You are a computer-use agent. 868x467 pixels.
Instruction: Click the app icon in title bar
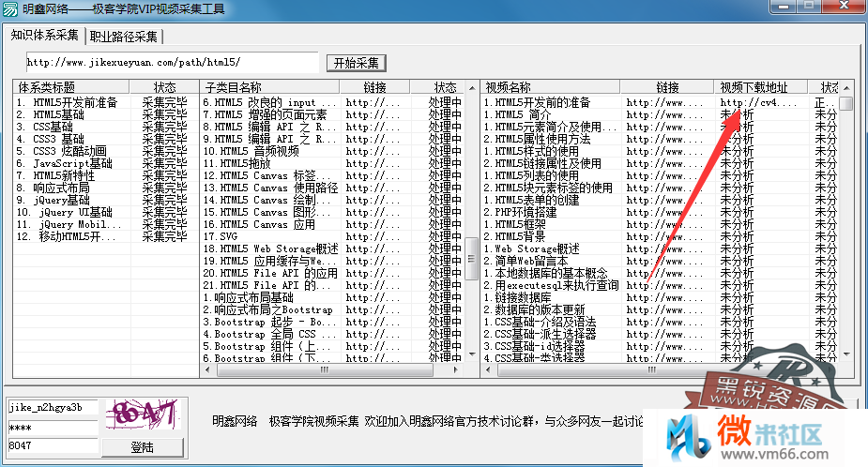[10, 9]
